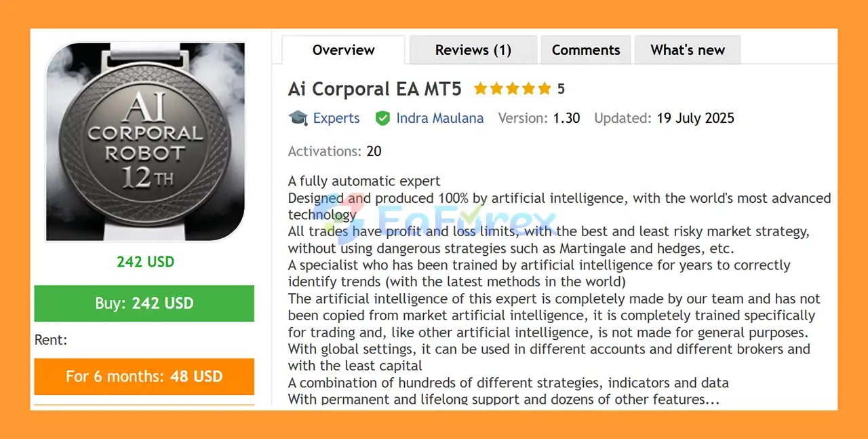Click the graduation cap icon beside Experts

click(x=298, y=118)
